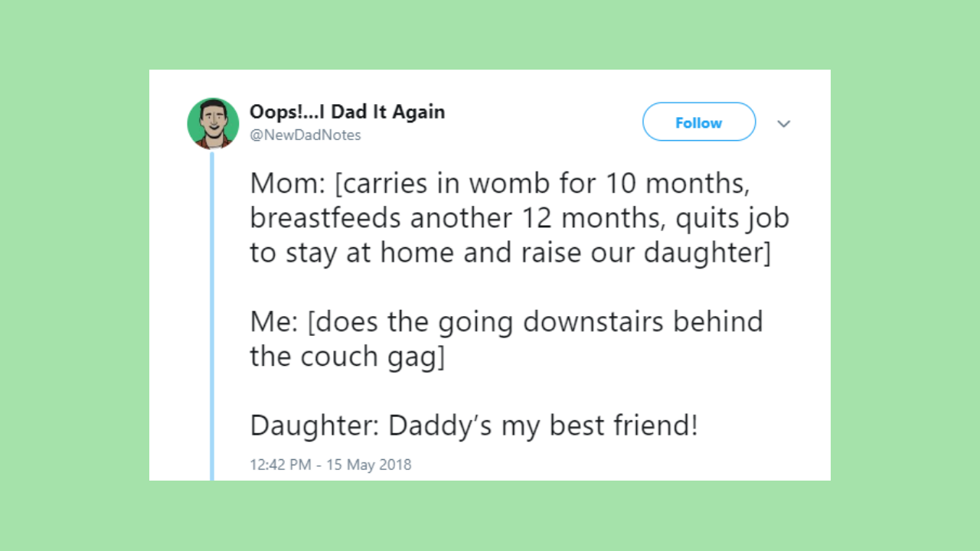Select the paragraph starting with Mom:

pyautogui.click(x=519, y=218)
